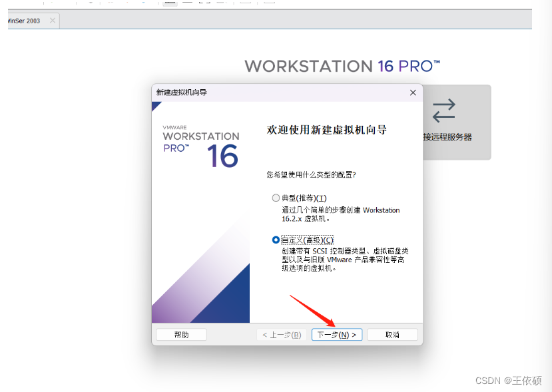Click the SCSI custom option description
The image size is (552, 392).
pyautogui.click(x=345, y=260)
